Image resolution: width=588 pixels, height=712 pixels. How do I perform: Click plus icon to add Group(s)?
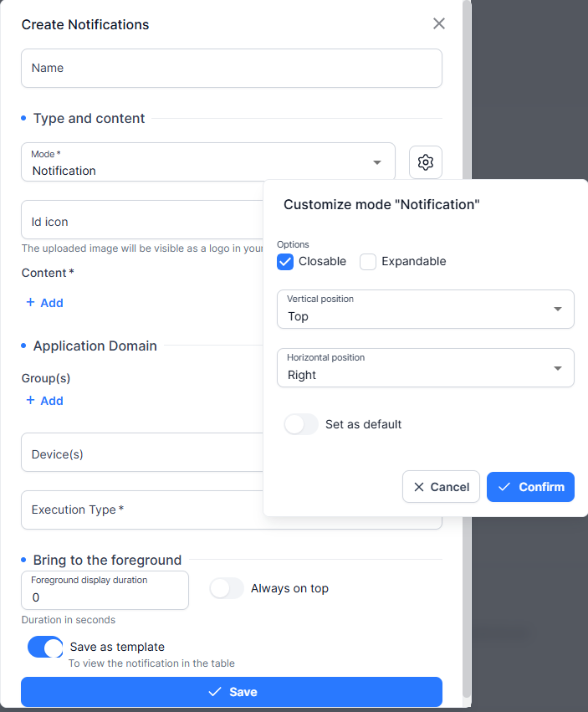point(30,400)
